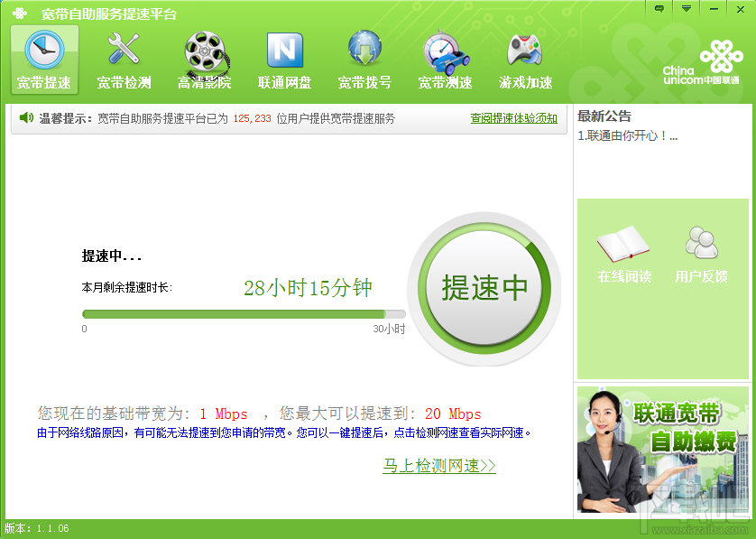Open the 联通宽带 自助缴费 banner
Screen dimensions: 756x539
pyautogui.click(x=662, y=450)
